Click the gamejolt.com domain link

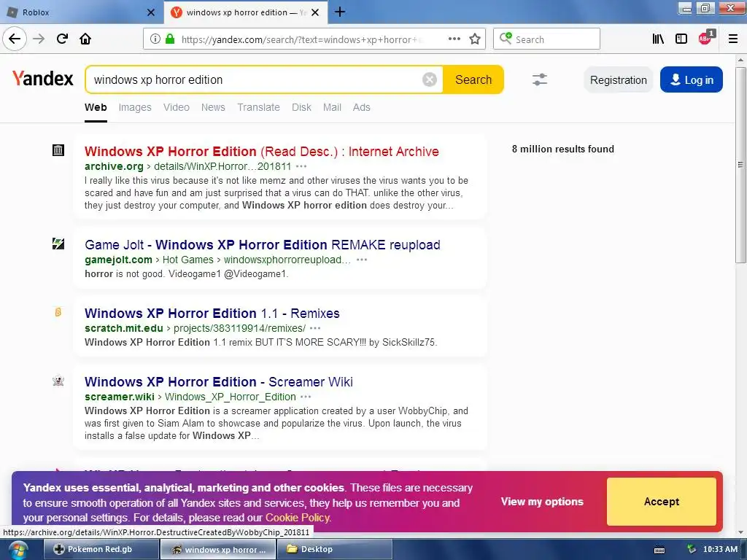click(x=118, y=260)
